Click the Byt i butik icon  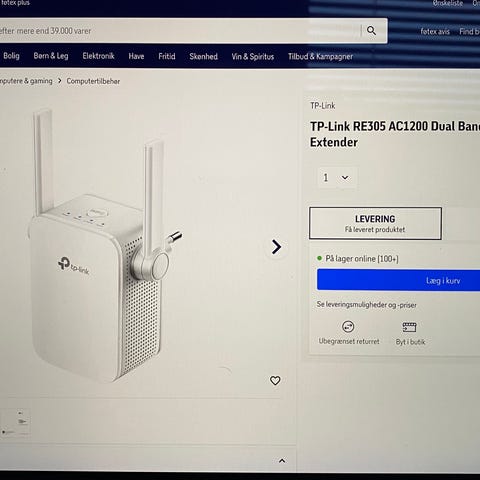point(409,327)
